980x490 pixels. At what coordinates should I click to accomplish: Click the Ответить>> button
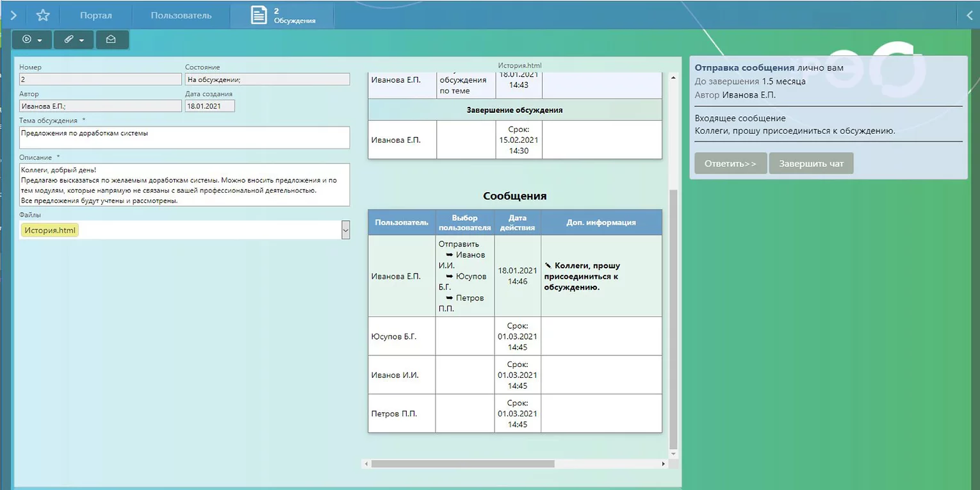(x=730, y=163)
